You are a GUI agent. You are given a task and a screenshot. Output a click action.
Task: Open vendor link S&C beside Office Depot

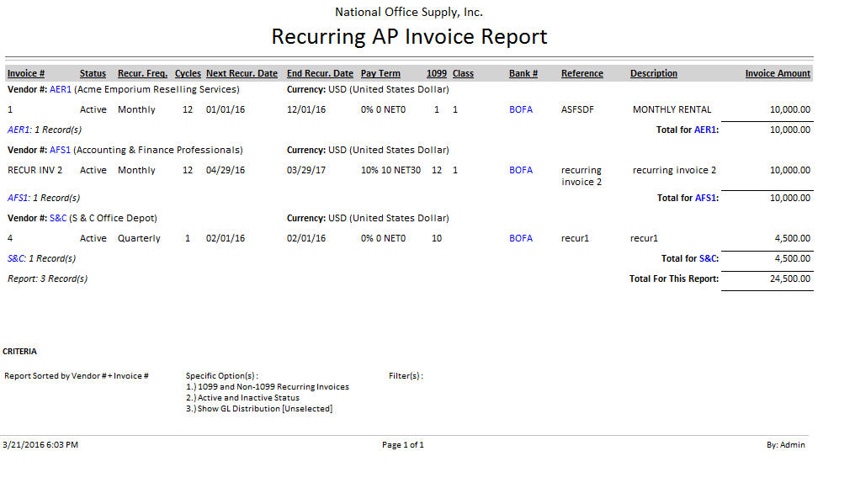coord(58,218)
